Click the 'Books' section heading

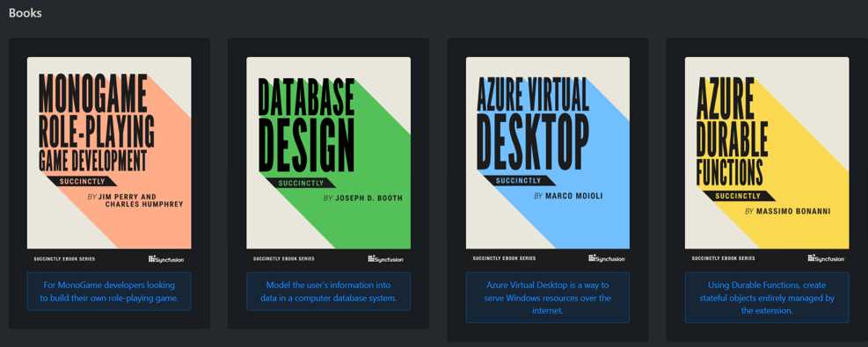click(x=25, y=12)
